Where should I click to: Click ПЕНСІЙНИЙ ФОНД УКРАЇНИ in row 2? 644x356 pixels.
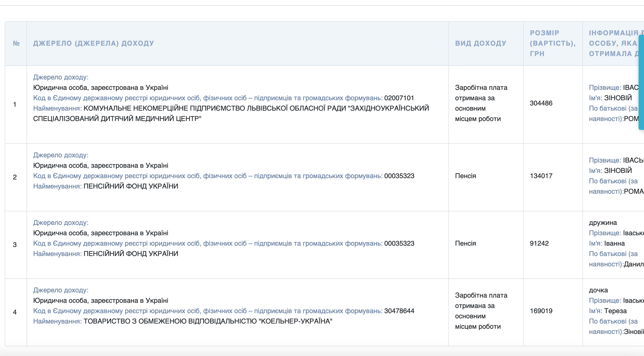pyautogui.click(x=131, y=186)
